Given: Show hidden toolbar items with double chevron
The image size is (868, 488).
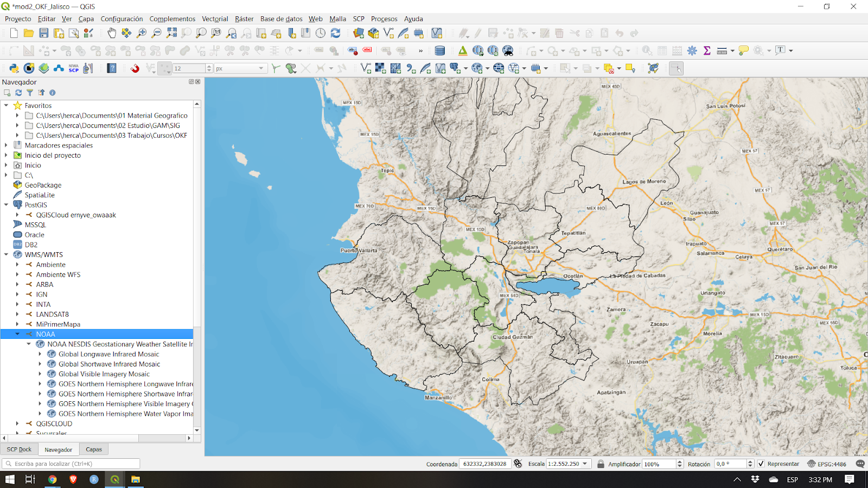Looking at the screenshot, I should pos(420,50).
